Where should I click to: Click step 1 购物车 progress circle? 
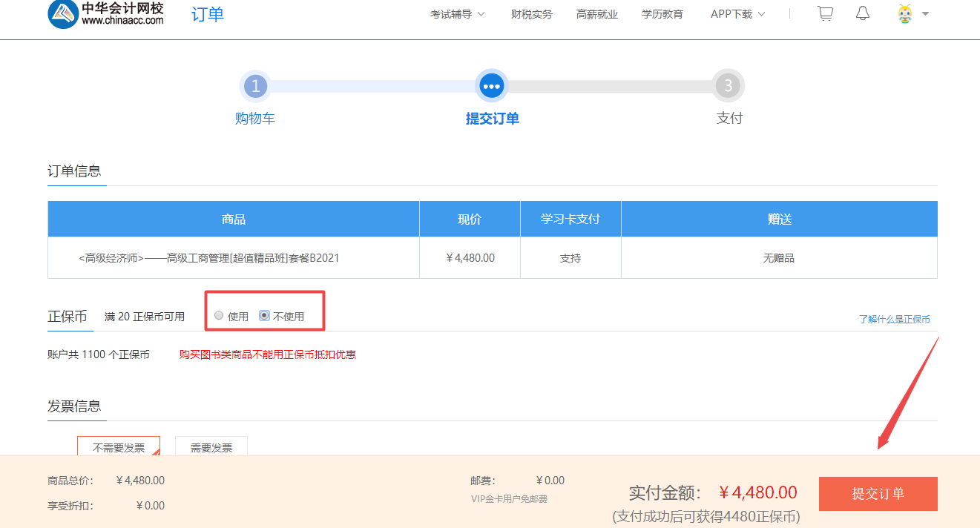pos(255,85)
